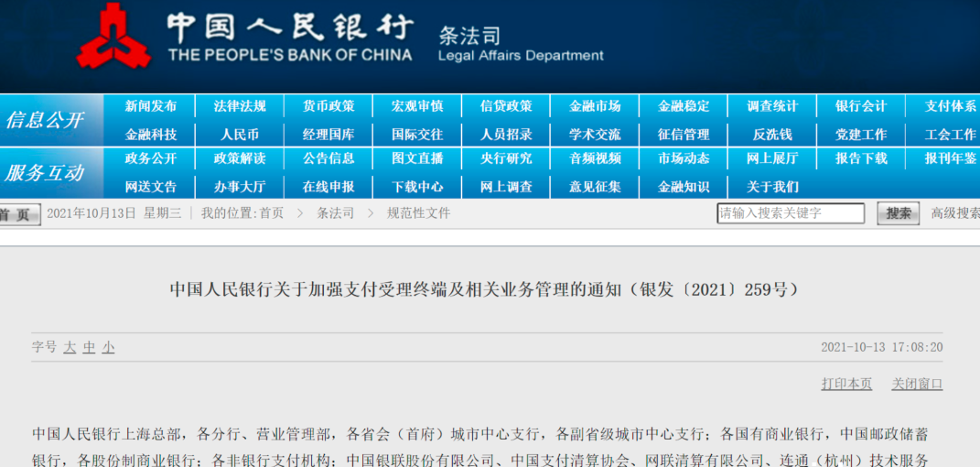Open 高级搜索 advanced search link
Screen dimensions: 980x467
coord(955,213)
